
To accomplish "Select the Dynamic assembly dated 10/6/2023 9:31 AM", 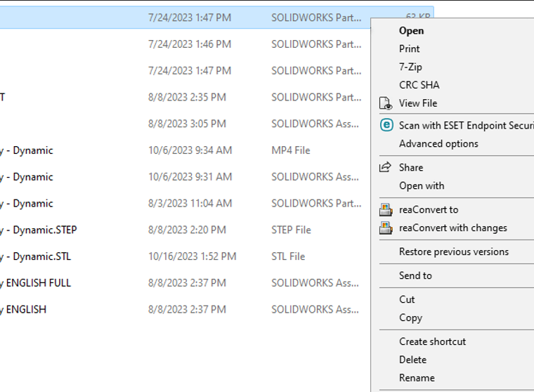I will click(x=184, y=177).
